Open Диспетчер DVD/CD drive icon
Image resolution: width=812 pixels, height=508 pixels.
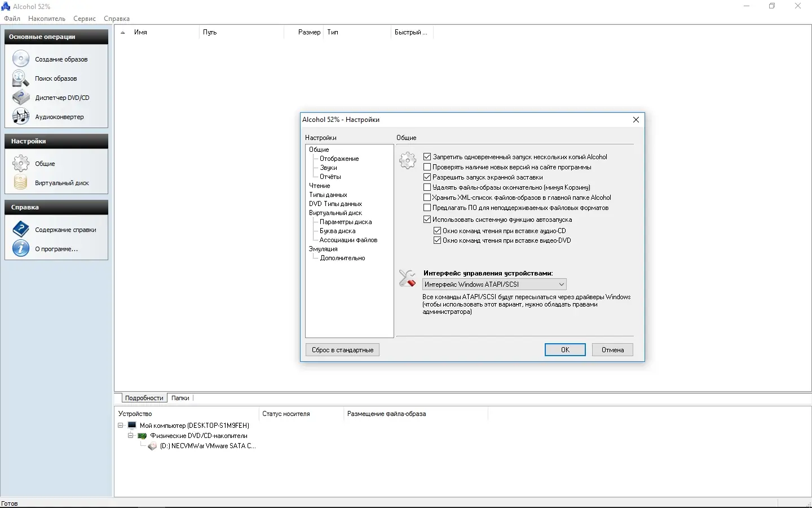pyautogui.click(x=21, y=98)
